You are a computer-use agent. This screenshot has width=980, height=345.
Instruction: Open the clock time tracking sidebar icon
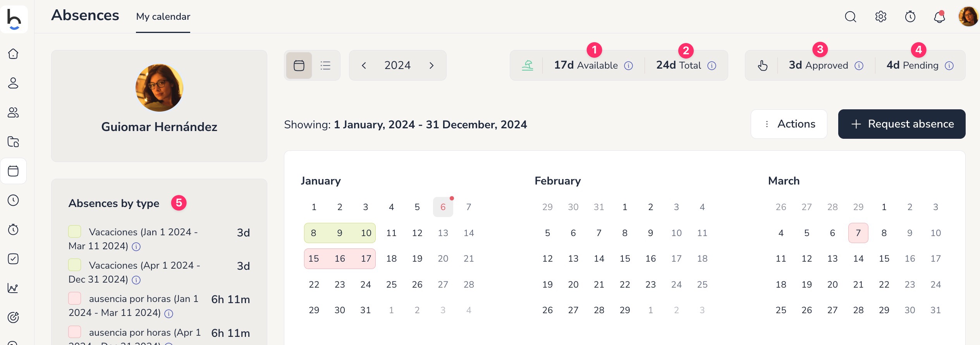coord(13,200)
